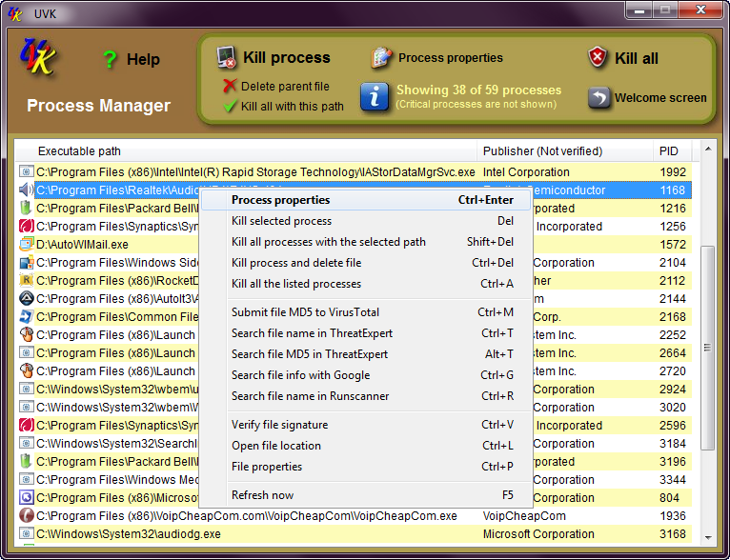Click the green check Kill all with this path icon

pyautogui.click(x=230, y=106)
